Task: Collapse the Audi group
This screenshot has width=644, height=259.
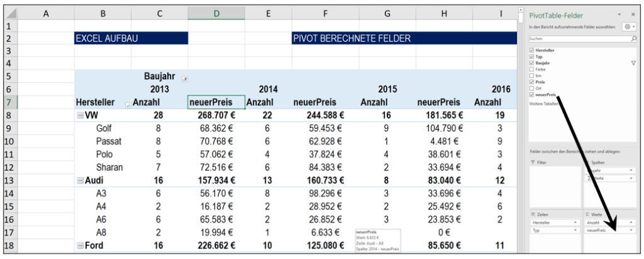Action: [80, 180]
